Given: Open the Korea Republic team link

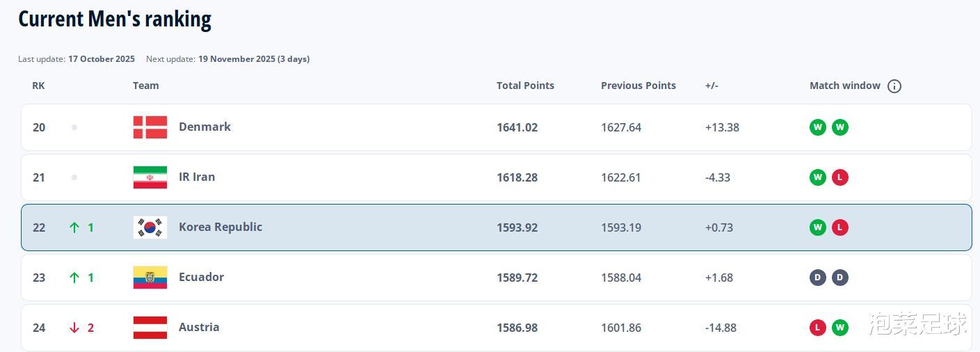Looking at the screenshot, I should [220, 227].
